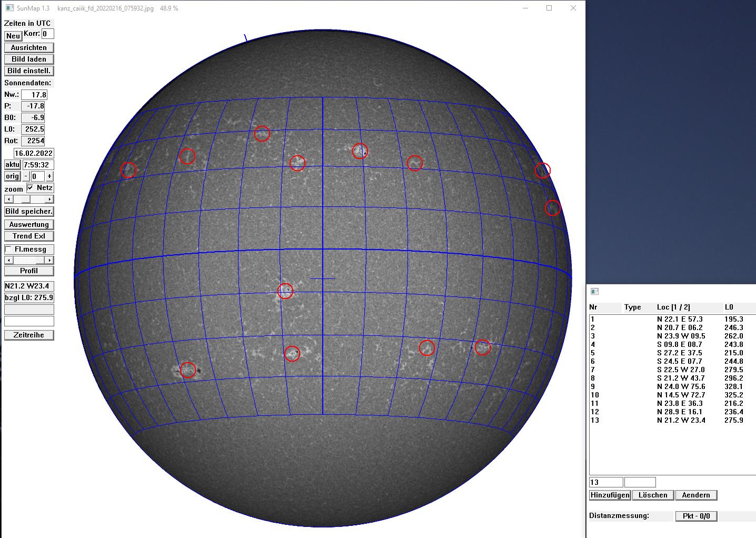This screenshot has height=538, width=756.
Task: Click the zoom scrollbar left arrow
Action: click(x=8, y=200)
